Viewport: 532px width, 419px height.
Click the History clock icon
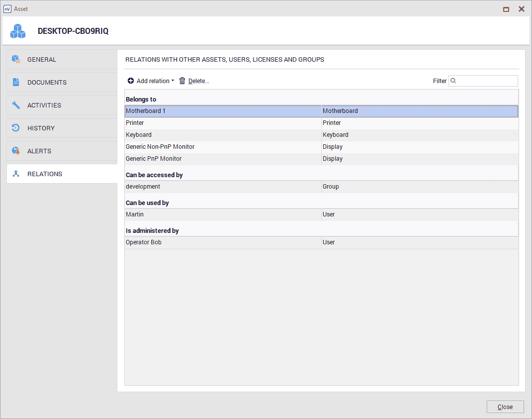point(16,128)
